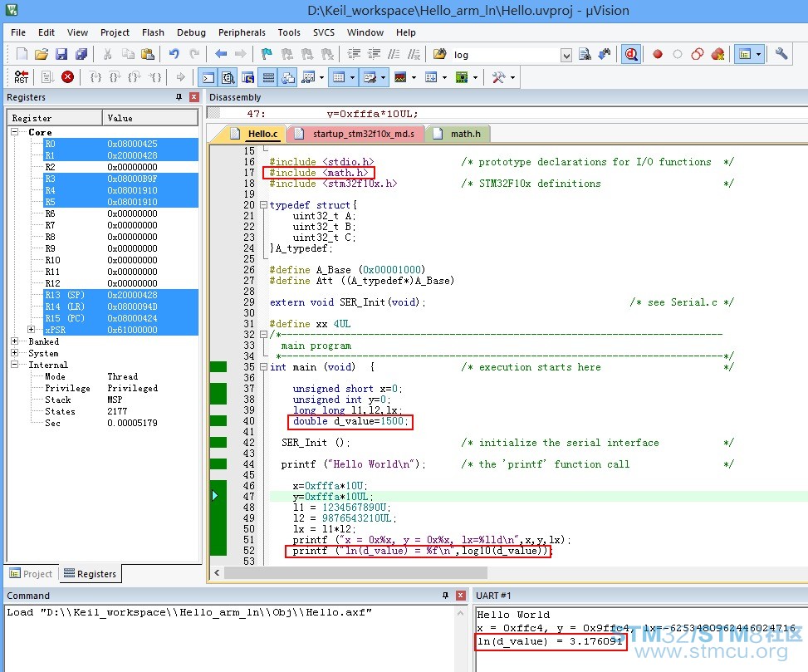Open the Toolbox dropdown arrow
Screen dimensions: 808x672
[512, 78]
